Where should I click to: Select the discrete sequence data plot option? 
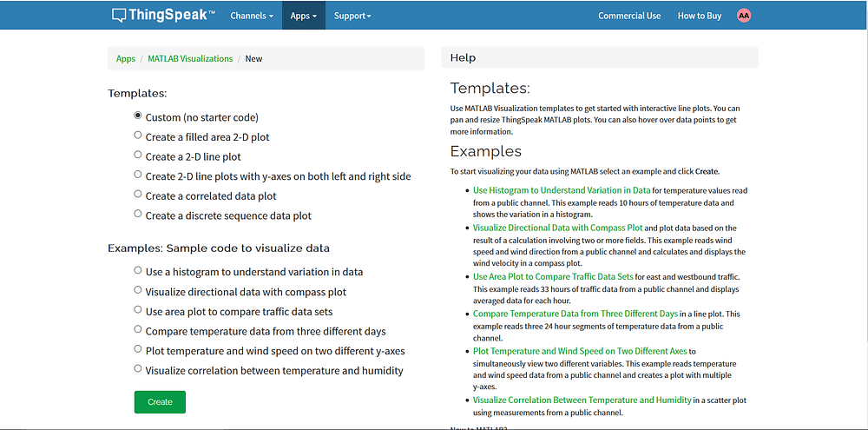pos(138,214)
